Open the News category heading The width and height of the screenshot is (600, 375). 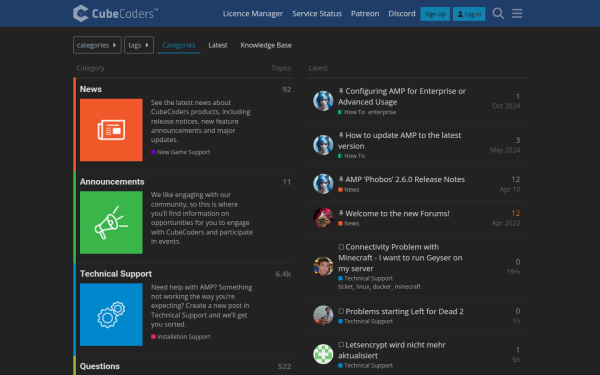click(x=91, y=89)
